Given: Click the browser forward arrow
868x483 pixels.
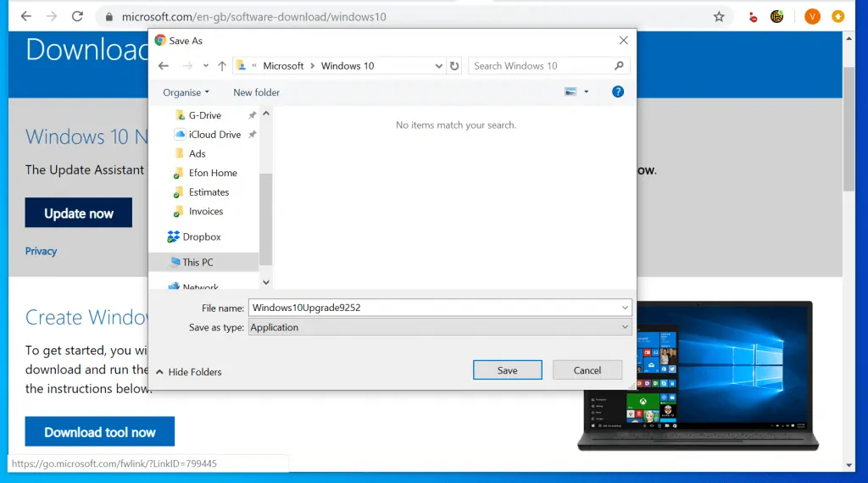Looking at the screenshot, I should (x=52, y=17).
